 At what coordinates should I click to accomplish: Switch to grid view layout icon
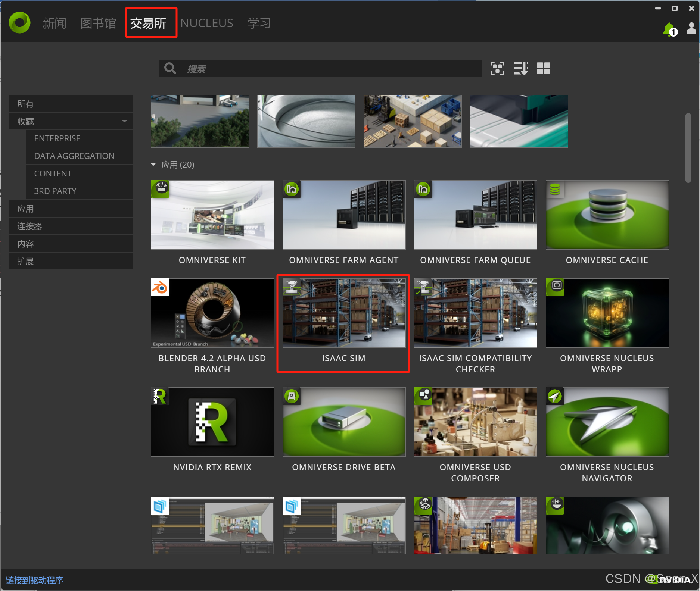[x=543, y=69]
